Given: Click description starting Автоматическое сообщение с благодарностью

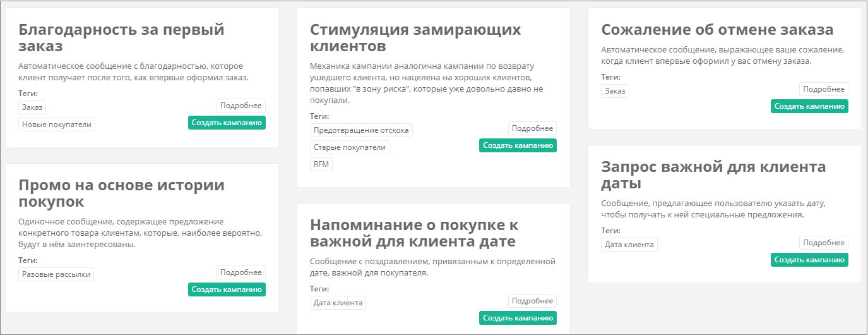Looking at the screenshot, I should [133, 72].
